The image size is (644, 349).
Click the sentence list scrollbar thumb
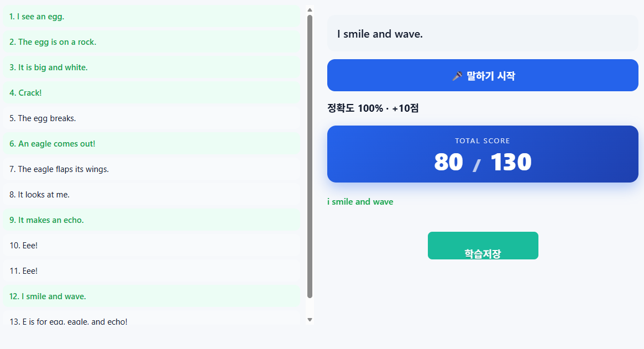tap(310, 155)
